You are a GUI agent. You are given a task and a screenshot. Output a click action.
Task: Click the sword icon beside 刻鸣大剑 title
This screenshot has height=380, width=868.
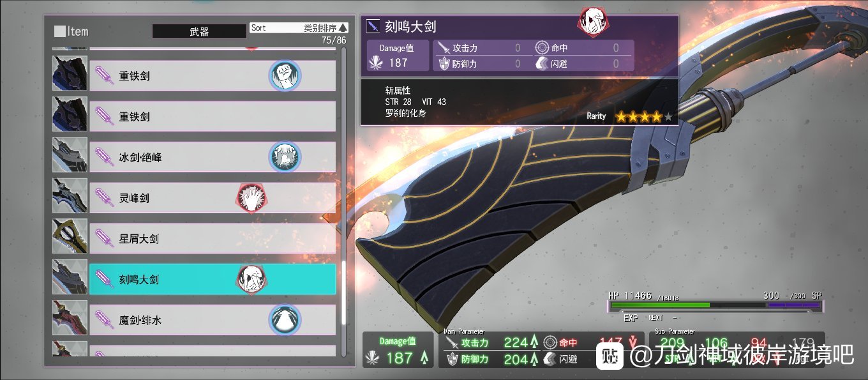click(x=373, y=26)
